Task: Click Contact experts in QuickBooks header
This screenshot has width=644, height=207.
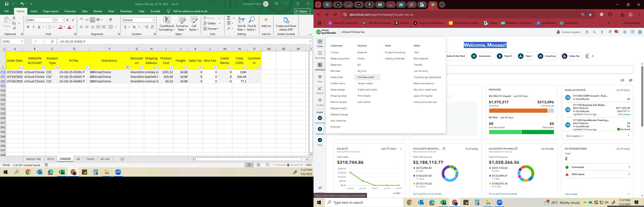Action: pos(568,32)
